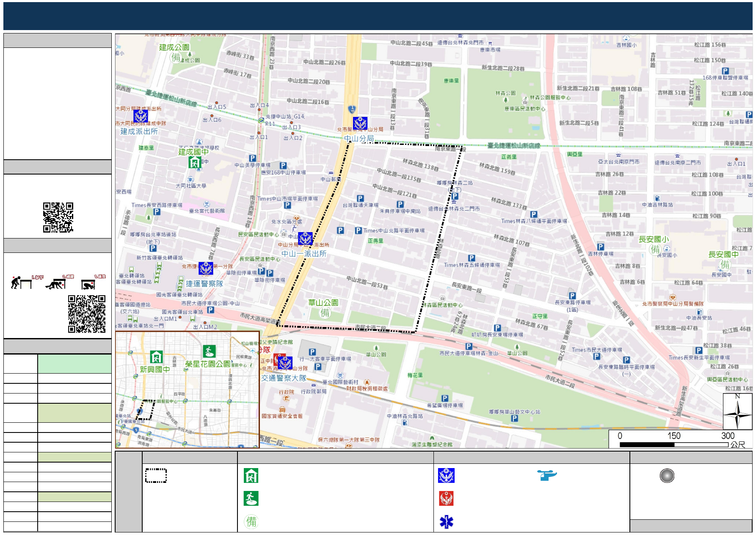Click the 長安國小 green label
The width and height of the screenshot is (756, 535).
pyautogui.click(x=654, y=239)
